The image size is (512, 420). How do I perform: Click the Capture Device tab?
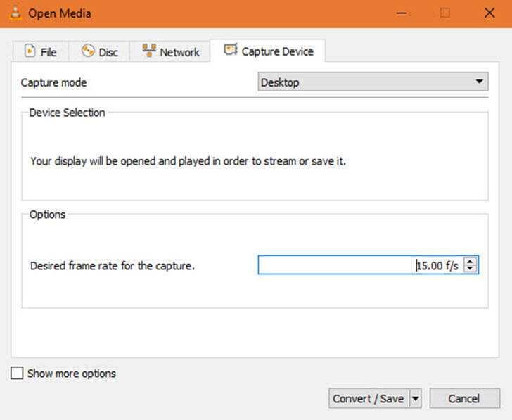[x=268, y=51]
